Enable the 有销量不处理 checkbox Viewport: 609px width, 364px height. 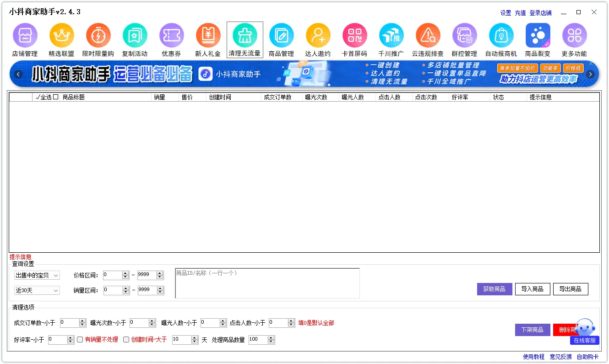(x=81, y=340)
